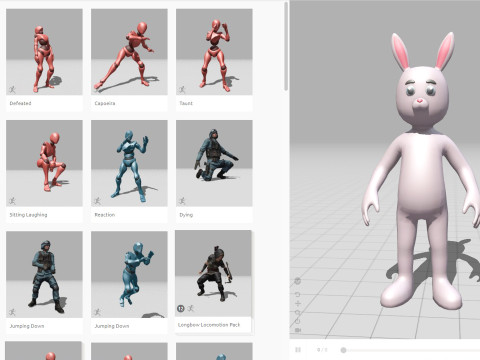Click the 12 pack-count badge on Longbow Locomotion Pack

[181, 309]
